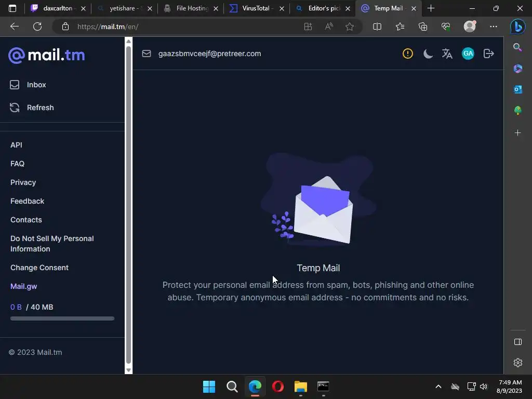Open the Collections panel
This screenshot has height=399, width=532.
pyautogui.click(x=423, y=26)
